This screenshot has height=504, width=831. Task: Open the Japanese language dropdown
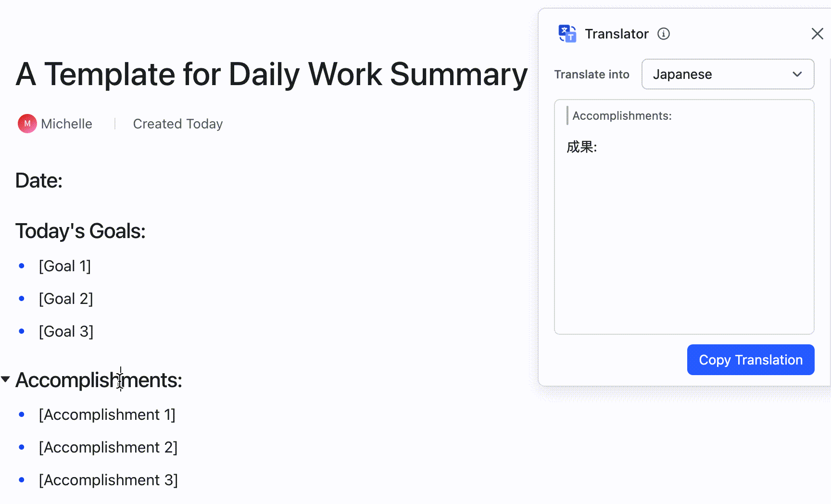(x=727, y=74)
